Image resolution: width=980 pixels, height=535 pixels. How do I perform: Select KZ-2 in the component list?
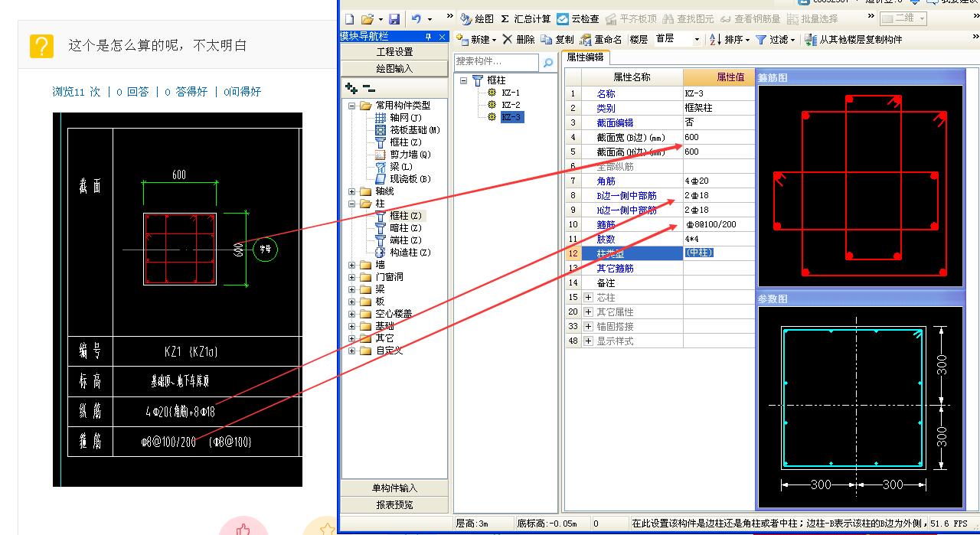click(511, 105)
